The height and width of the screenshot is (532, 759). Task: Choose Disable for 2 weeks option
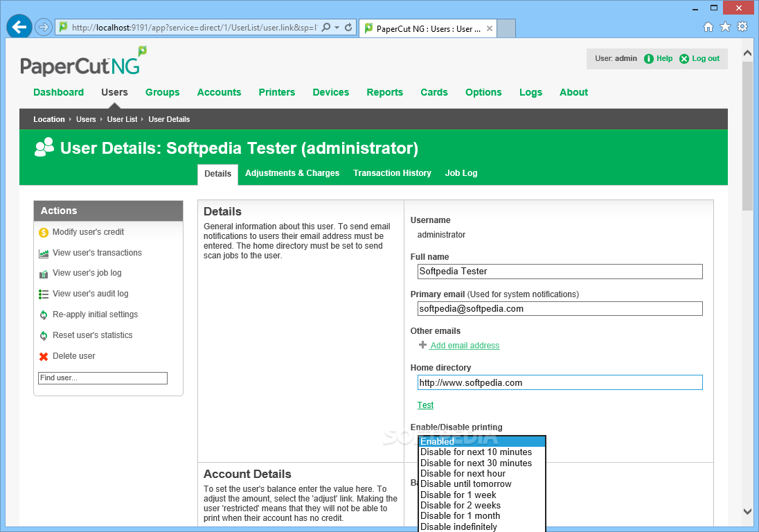482,506
